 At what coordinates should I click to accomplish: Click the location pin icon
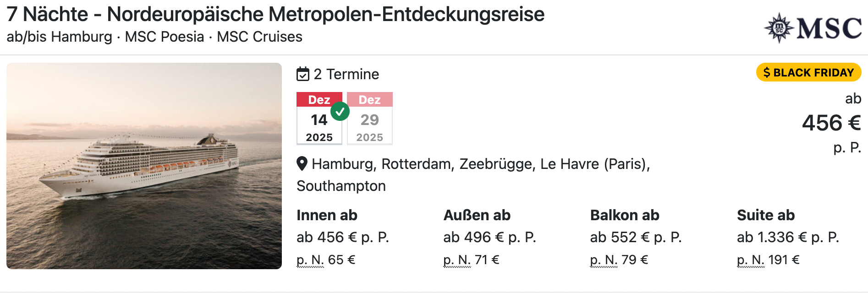tap(302, 163)
